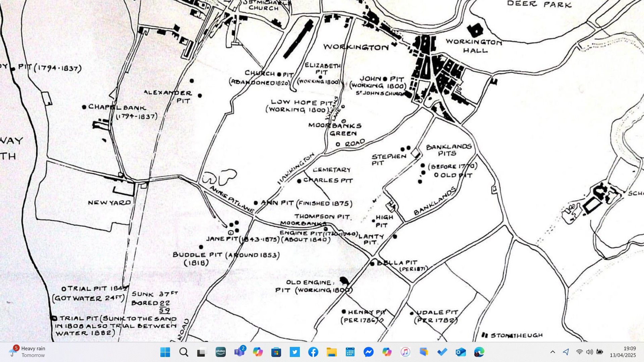Open Microsoft To Do checkmark icon

point(442,352)
